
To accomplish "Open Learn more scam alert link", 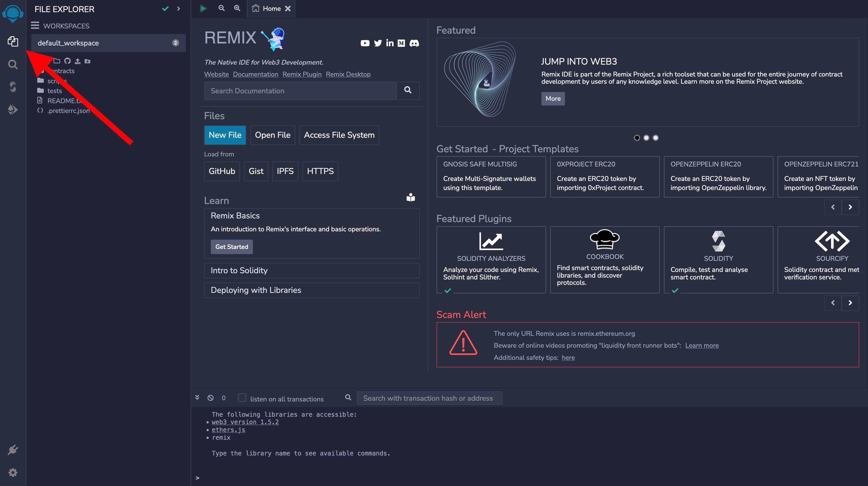I will tap(702, 345).
